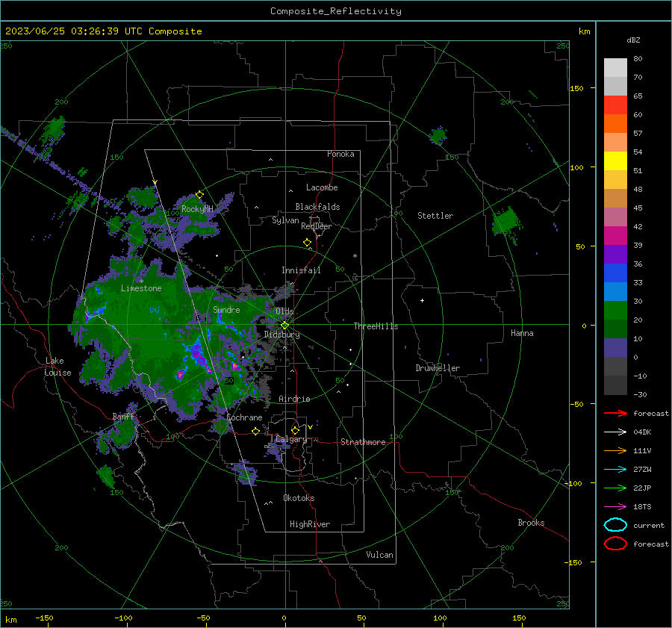Click the yellow diamond marker near Cochrane
This screenshot has height=628, width=672.
[255, 432]
